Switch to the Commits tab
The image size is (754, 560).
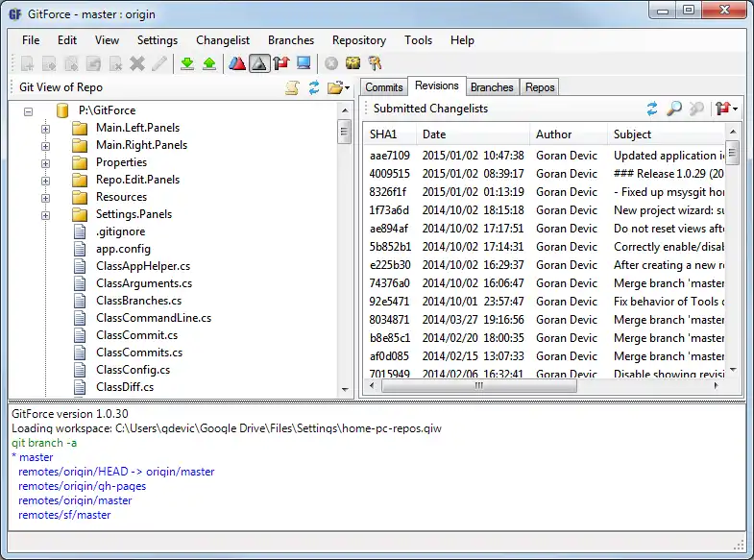384,87
